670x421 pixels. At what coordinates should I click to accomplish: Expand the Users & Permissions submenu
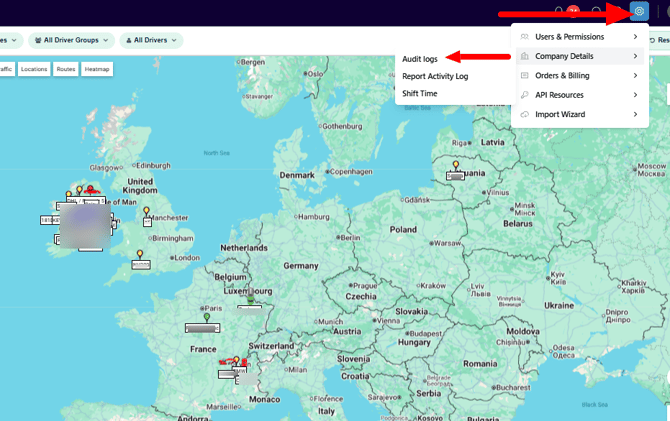pos(580,37)
